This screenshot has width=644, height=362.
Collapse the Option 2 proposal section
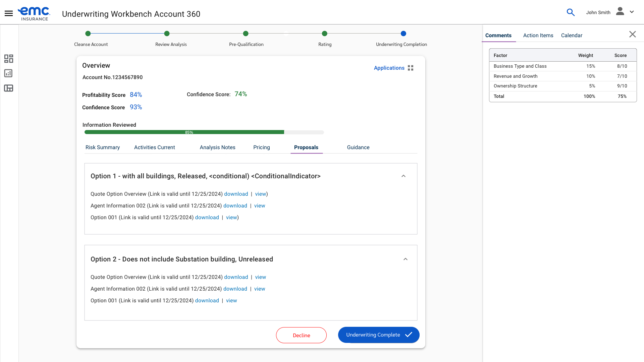[x=406, y=259]
